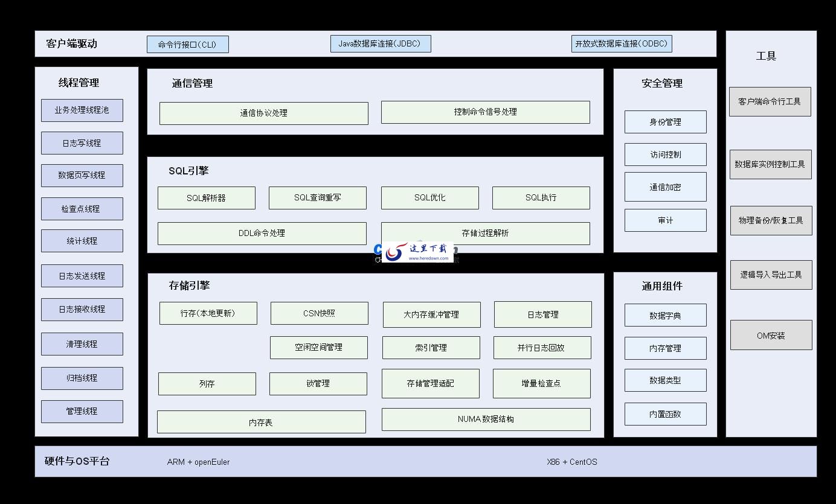Select the 开放式数据库连接(ODBC) driver block
Screen dimensions: 836x504
(x=621, y=43)
